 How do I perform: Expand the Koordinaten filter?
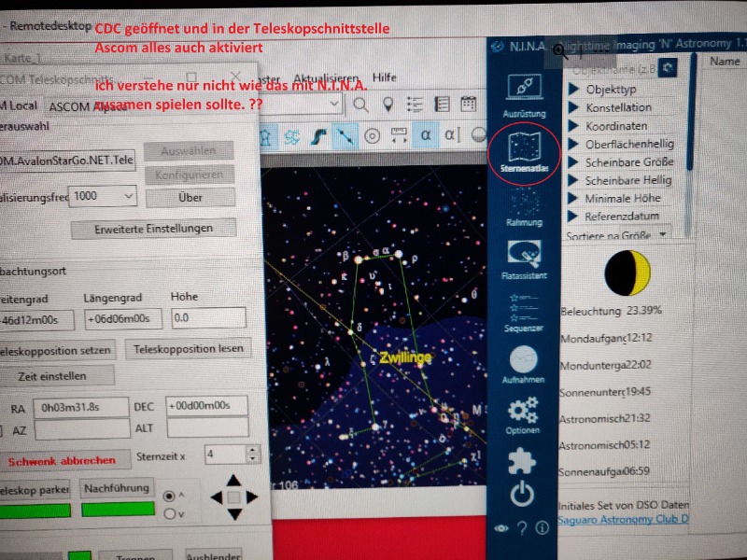click(573, 126)
